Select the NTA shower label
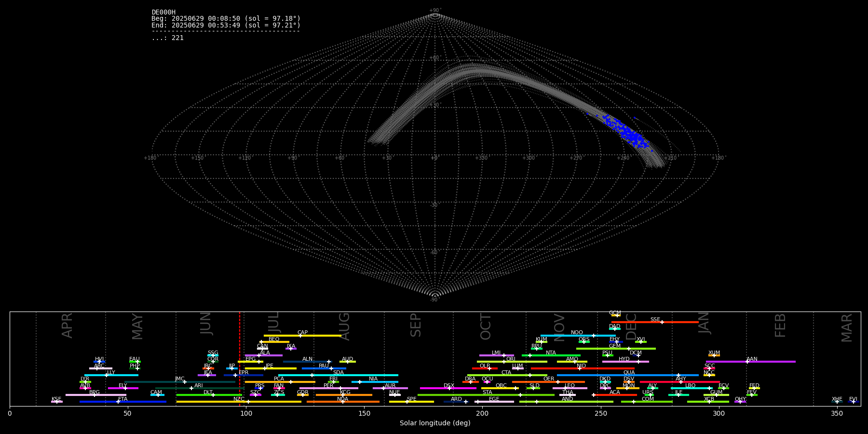This screenshot has height=434, width=868. (x=551, y=353)
